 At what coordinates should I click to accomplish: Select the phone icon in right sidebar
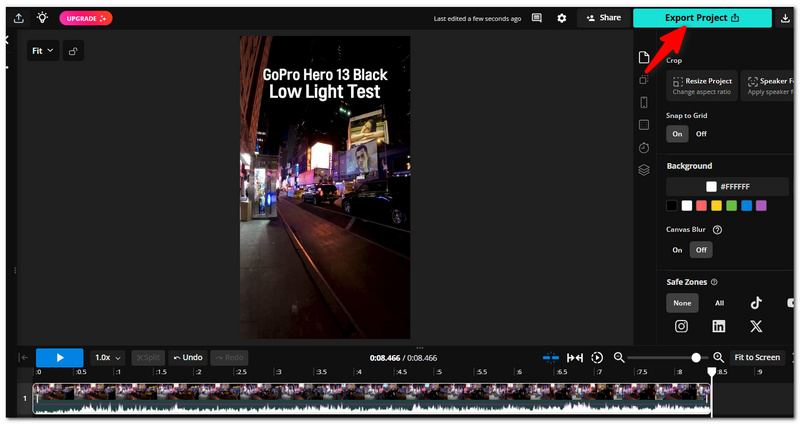click(x=644, y=102)
